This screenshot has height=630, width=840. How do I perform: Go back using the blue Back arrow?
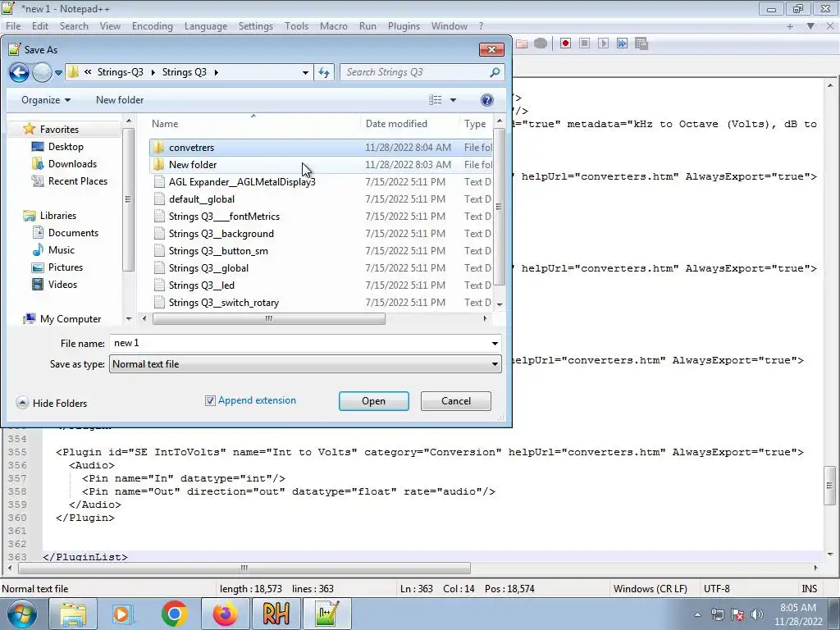[19, 72]
